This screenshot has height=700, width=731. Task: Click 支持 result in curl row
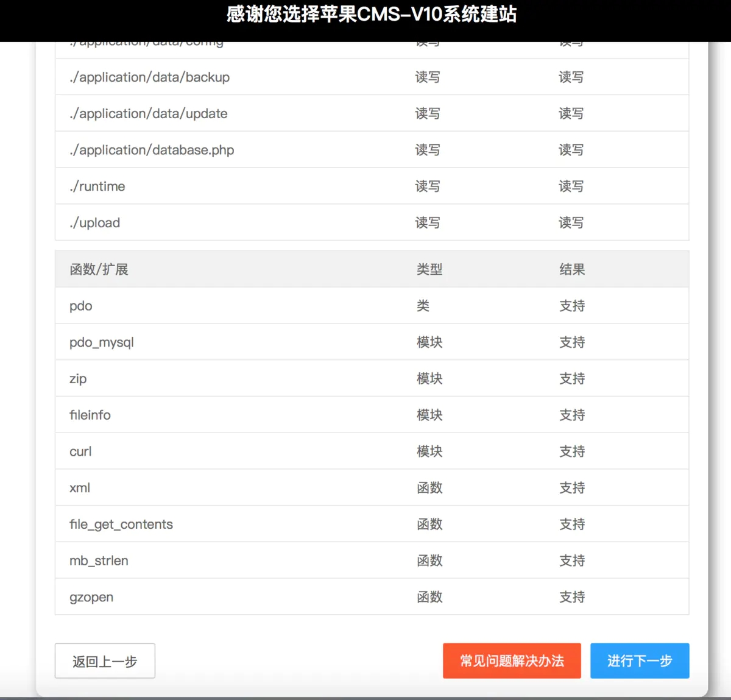point(572,451)
